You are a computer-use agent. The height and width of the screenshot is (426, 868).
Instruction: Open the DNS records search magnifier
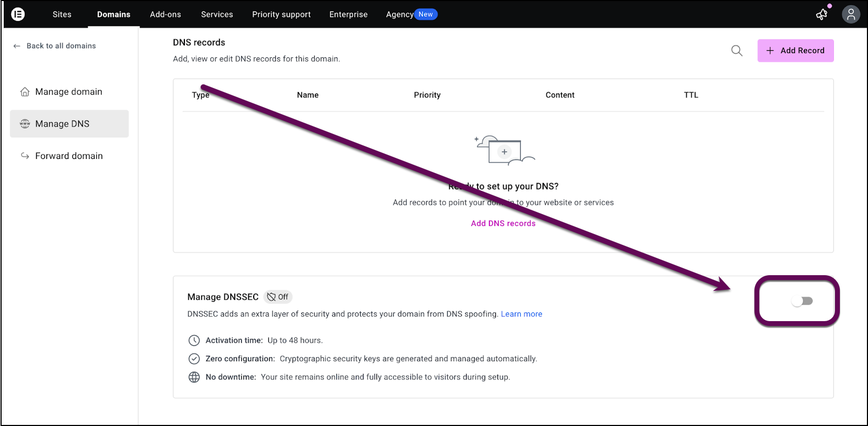click(x=737, y=50)
